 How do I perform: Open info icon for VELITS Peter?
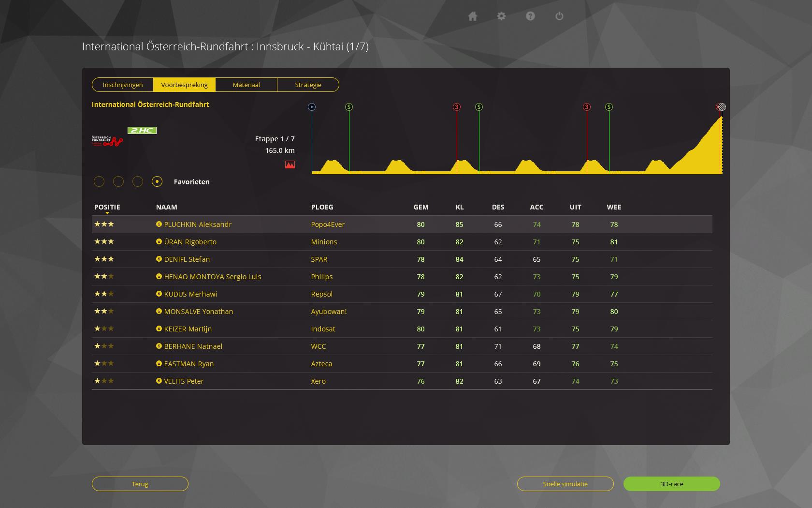coord(159,381)
